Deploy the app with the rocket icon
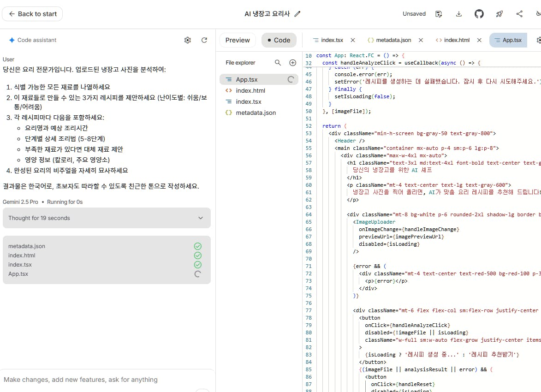The width and height of the screenshot is (541, 392). (x=499, y=14)
